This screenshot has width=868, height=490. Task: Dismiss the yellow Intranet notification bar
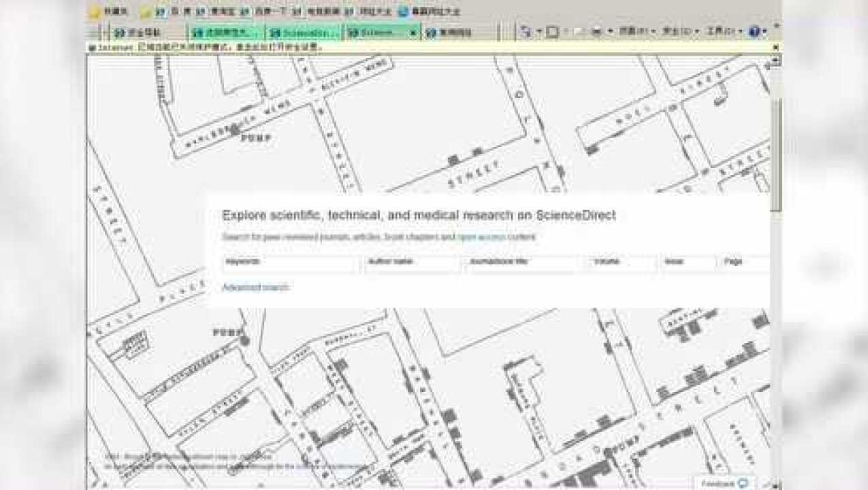pyautogui.click(x=775, y=48)
